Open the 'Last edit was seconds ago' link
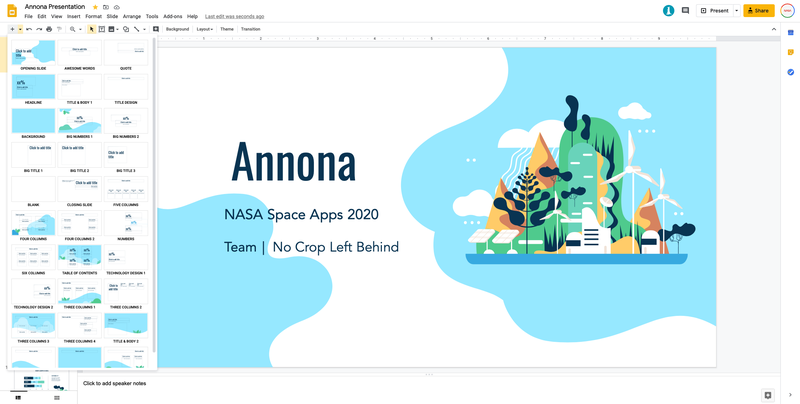 tap(235, 17)
